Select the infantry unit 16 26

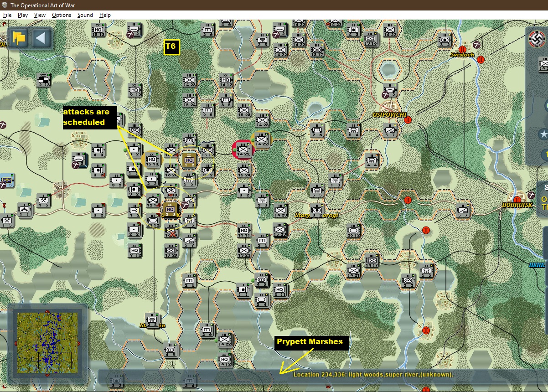pyautogui.click(x=171, y=170)
